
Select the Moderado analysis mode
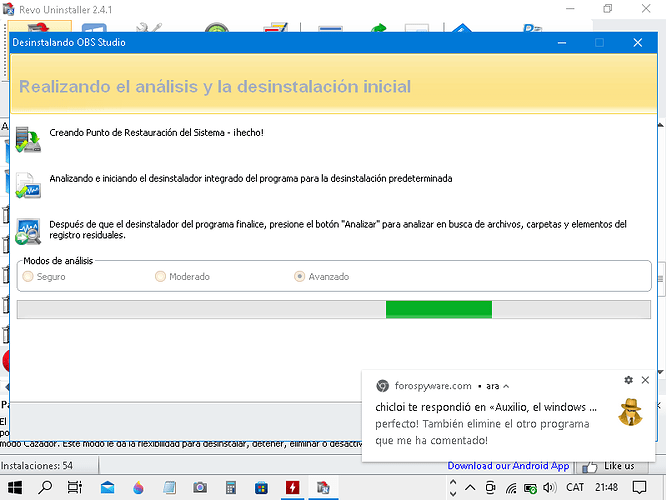point(182,277)
